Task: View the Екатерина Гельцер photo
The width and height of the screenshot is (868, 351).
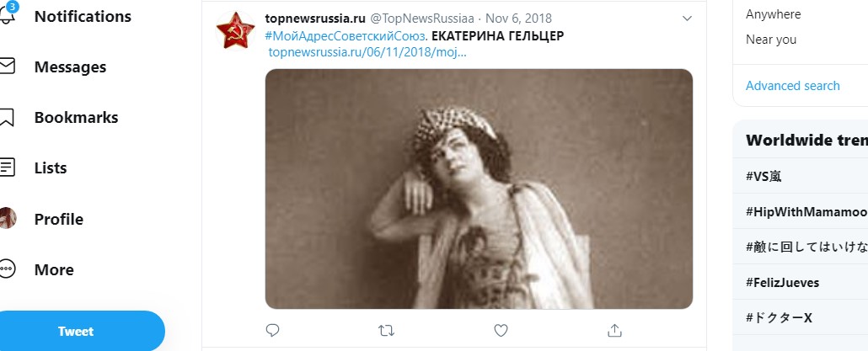Action: [x=479, y=189]
